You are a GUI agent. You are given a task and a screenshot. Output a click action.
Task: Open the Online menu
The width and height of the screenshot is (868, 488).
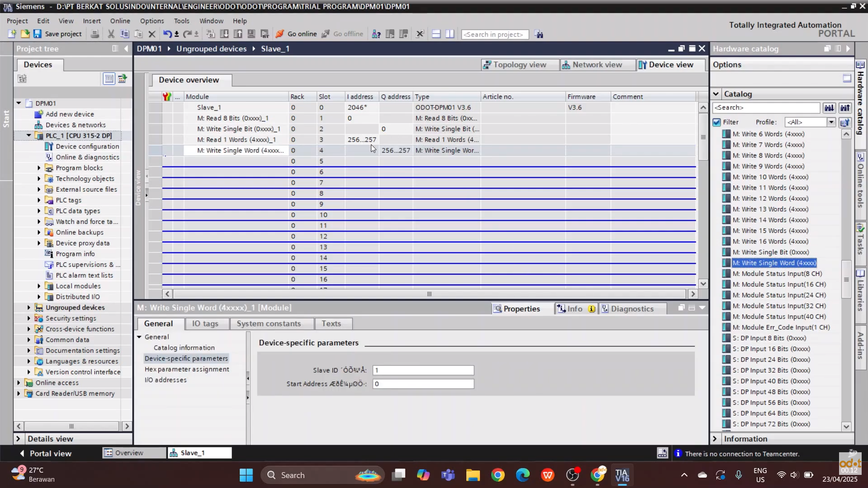click(x=120, y=21)
